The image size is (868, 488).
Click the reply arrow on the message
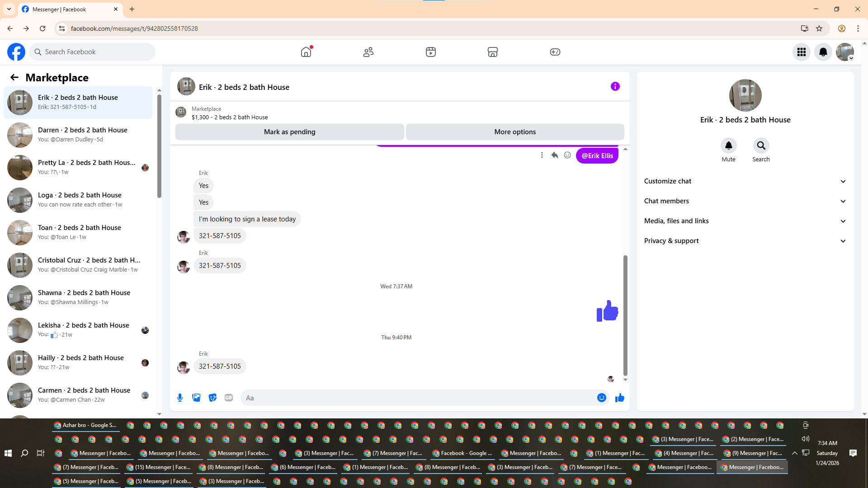point(555,155)
